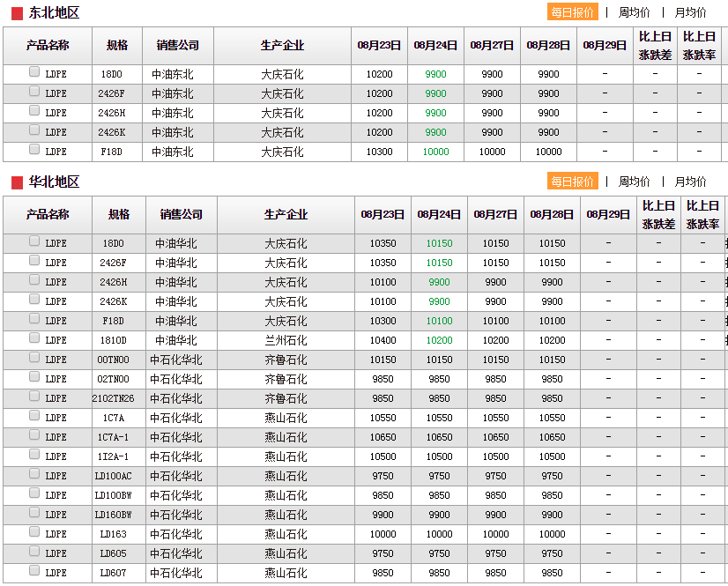
Task: Click 大庆石化 cell in 2426H 中油东北 row
Action: click(282, 113)
